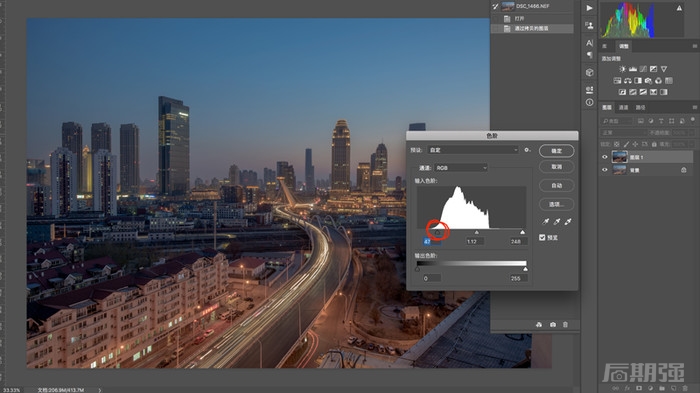Toggle lock image pixels brush icon
Screen dimensions: 700x393
point(626,144)
